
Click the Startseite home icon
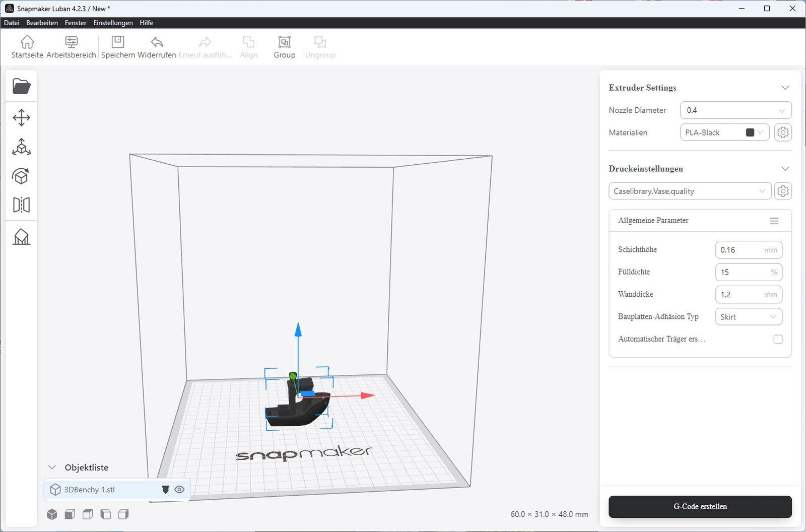pos(27,47)
